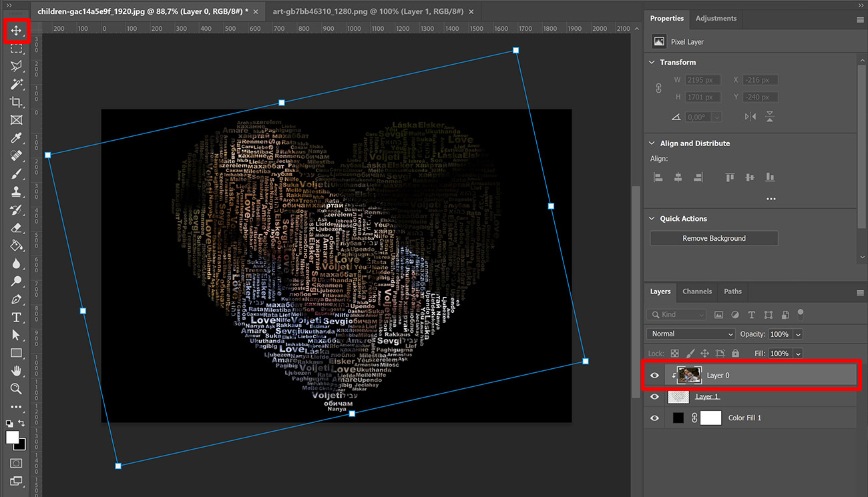Select the Clone Stamp tool
Viewport: 868px width, 497px height.
click(17, 193)
